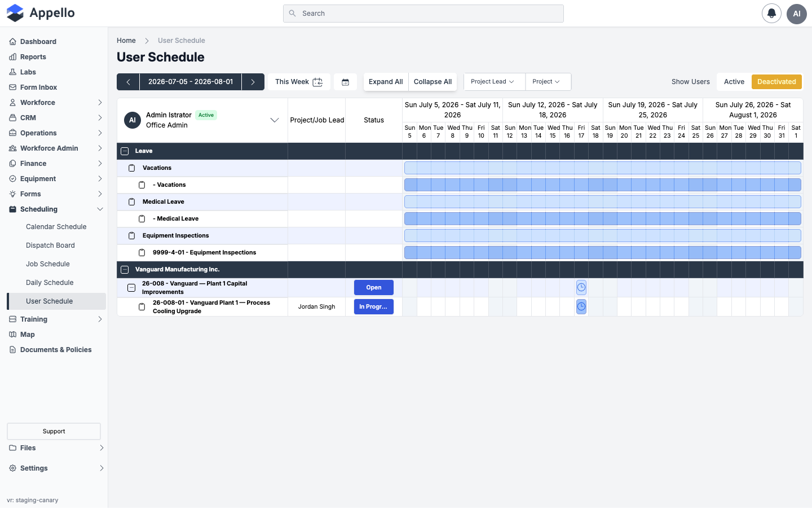Open the calendar date picker icon

click(x=346, y=82)
